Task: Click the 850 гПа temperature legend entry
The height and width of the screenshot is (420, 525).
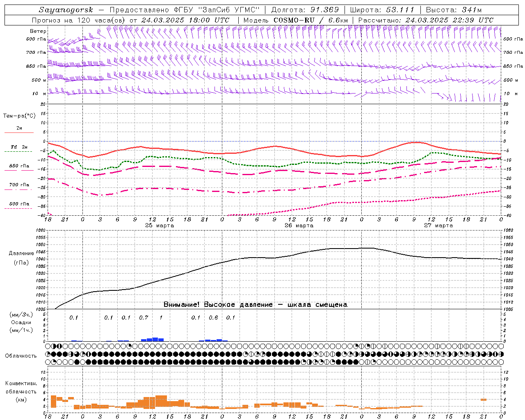Action: point(19,166)
